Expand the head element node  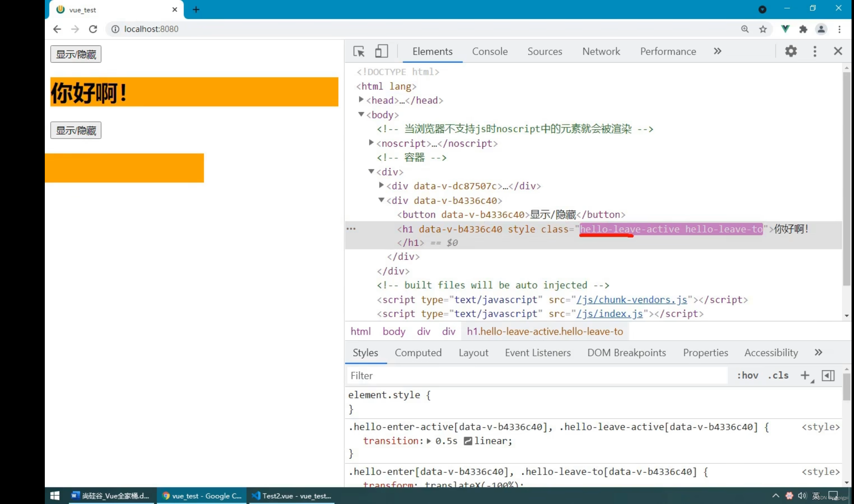[361, 100]
